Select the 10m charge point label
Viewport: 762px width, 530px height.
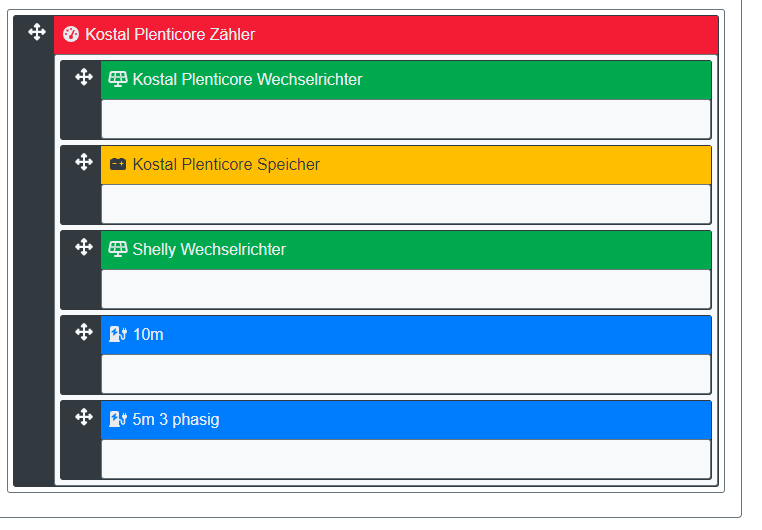pos(148,334)
